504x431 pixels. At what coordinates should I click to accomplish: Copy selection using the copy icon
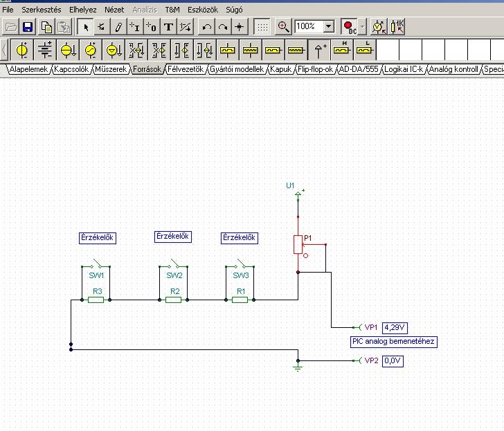[x=46, y=27]
